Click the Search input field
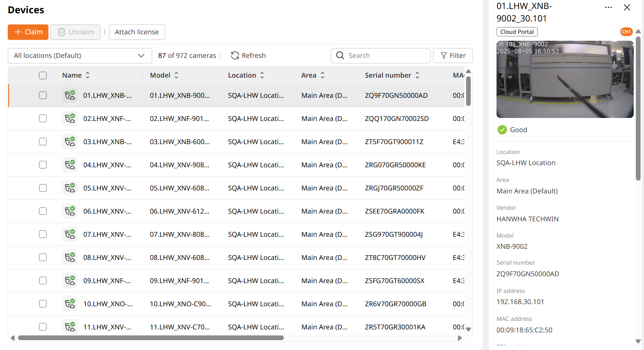 [381, 56]
